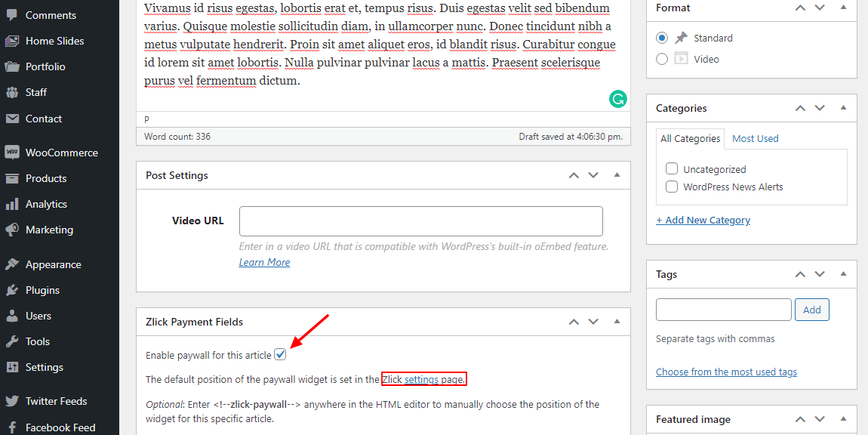Open Appearance via the paintbrush icon
This screenshot has width=868, height=435.
[x=12, y=264]
